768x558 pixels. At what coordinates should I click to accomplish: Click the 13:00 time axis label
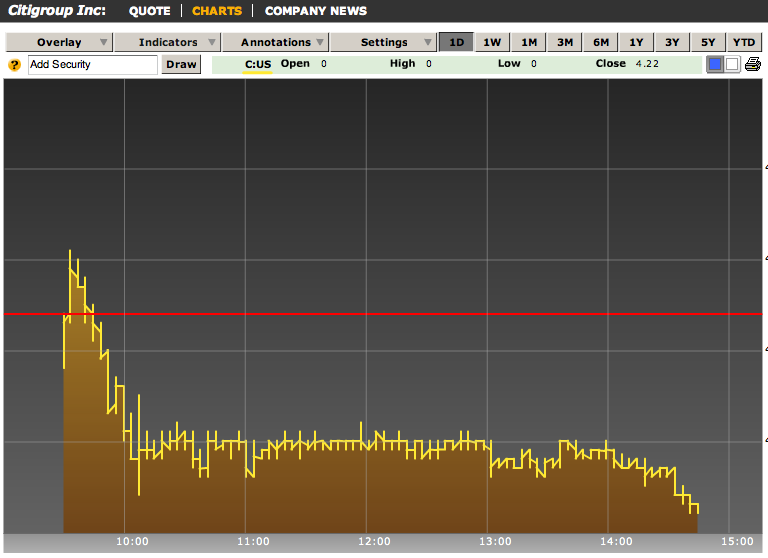pos(495,541)
